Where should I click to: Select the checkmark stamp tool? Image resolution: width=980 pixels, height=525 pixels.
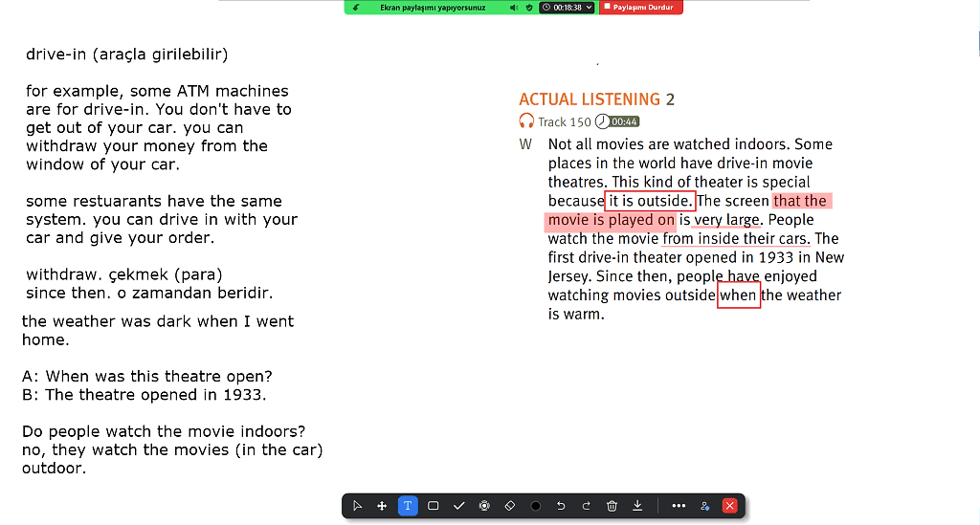pos(458,506)
